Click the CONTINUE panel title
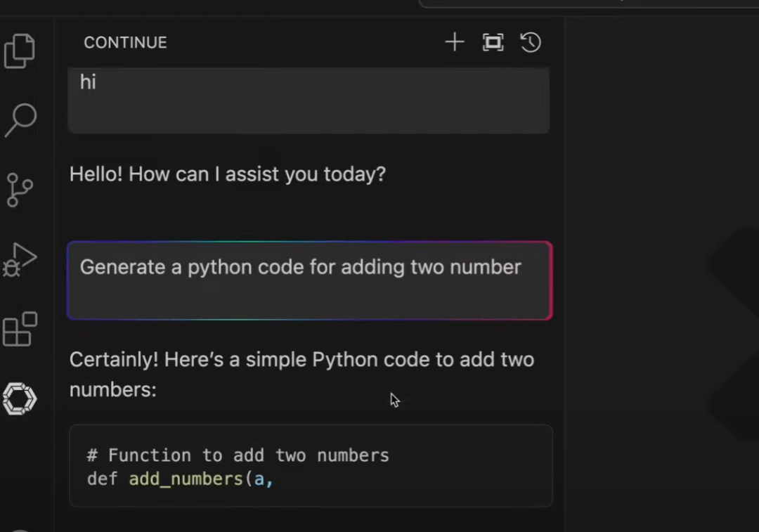Image resolution: width=759 pixels, height=532 pixels. (x=125, y=43)
